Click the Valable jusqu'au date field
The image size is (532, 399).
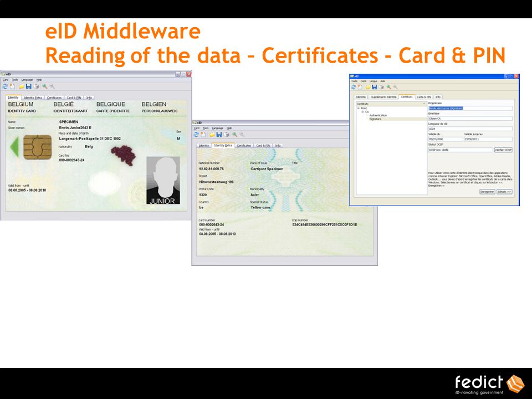point(488,140)
